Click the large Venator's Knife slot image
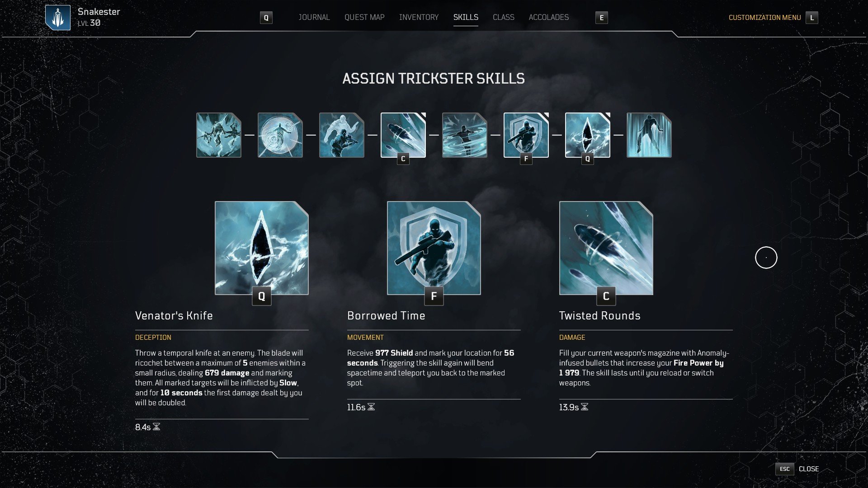This screenshot has height=488, width=868. (262, 248)
